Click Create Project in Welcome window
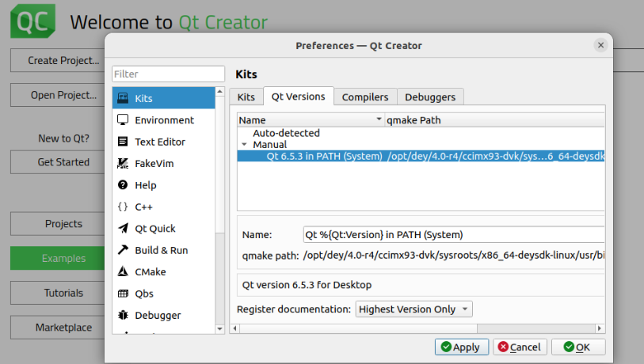This screenshot has height=364, width=644. click(x=58, y=60)
